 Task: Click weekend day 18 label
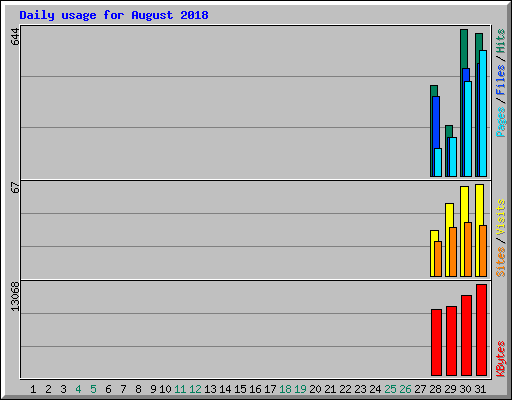tap(285, 389)
